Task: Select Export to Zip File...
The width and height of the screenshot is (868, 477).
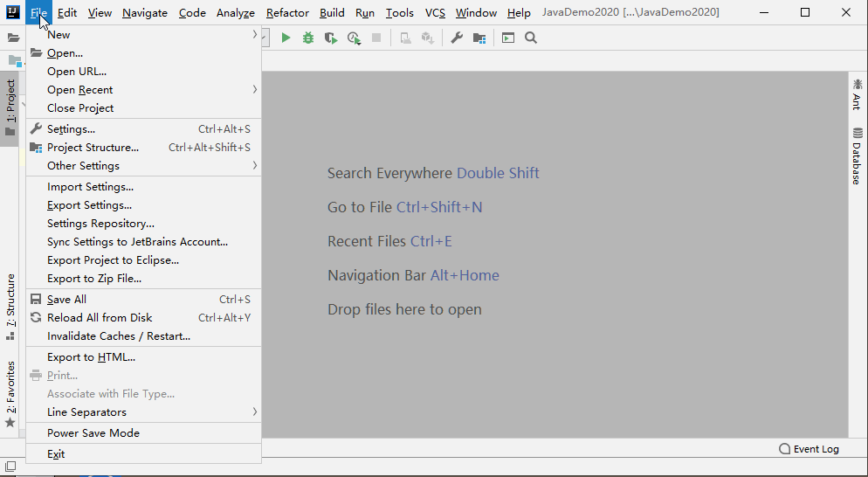Action: pos(144,278)
